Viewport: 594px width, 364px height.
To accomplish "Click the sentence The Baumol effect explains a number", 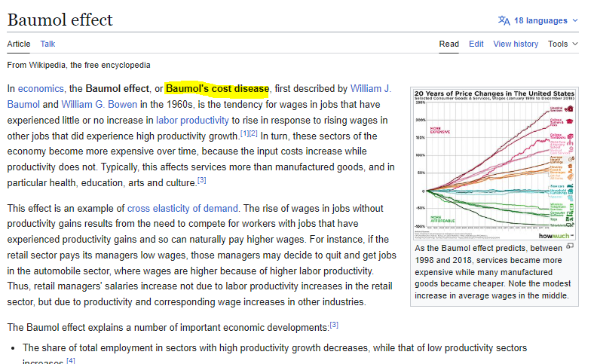I will [x=168, y=328].
